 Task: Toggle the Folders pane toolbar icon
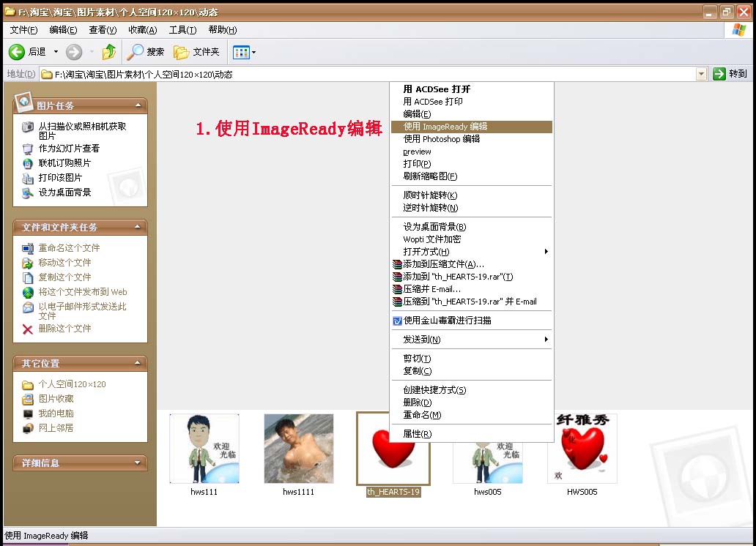click(x=181, y=52)
